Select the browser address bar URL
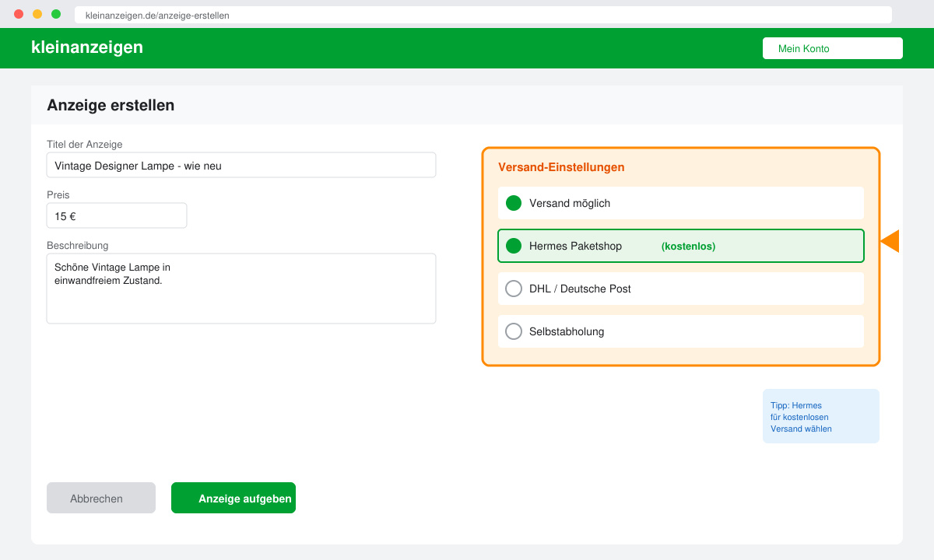 point(483,15)
